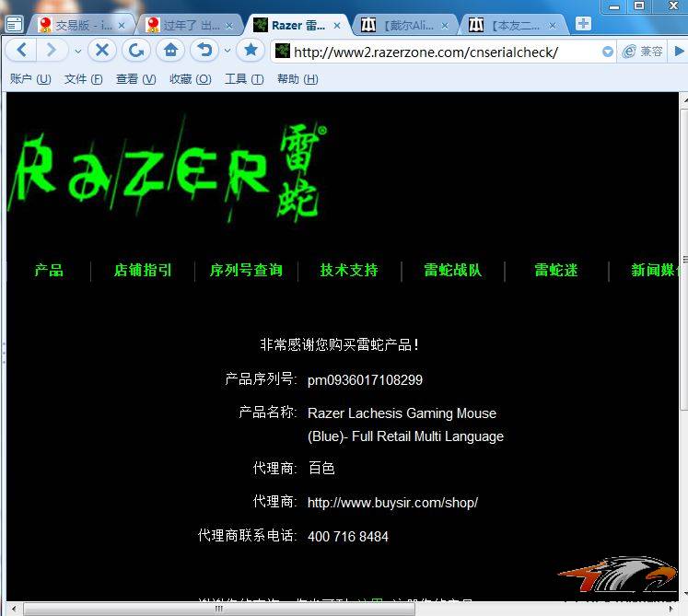Close the 交易版 tab
The image size is (688, 616).
122,26
